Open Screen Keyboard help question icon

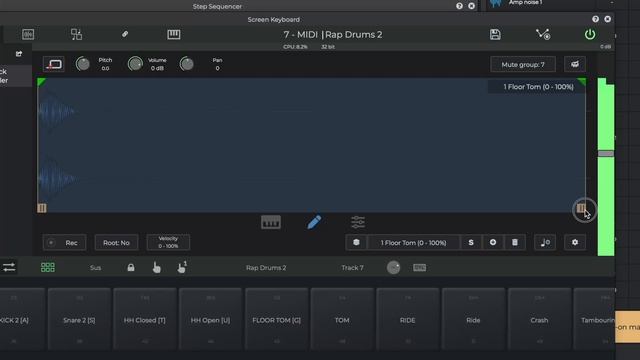click(x=596, y=19)
